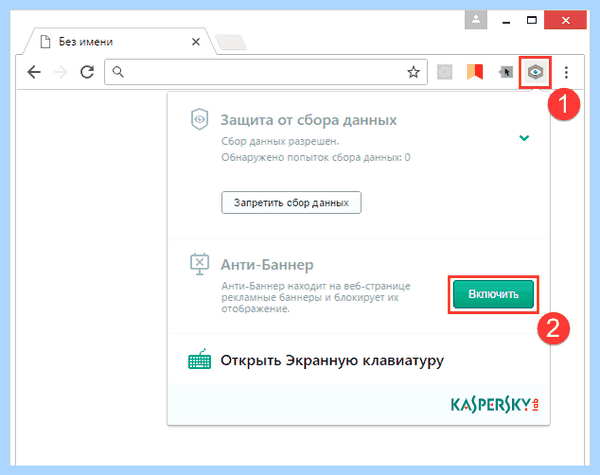This screenshot has height=475, width=600.
Task: Open Открыть Экранную клавиатуру link
Action: (332, 360)
